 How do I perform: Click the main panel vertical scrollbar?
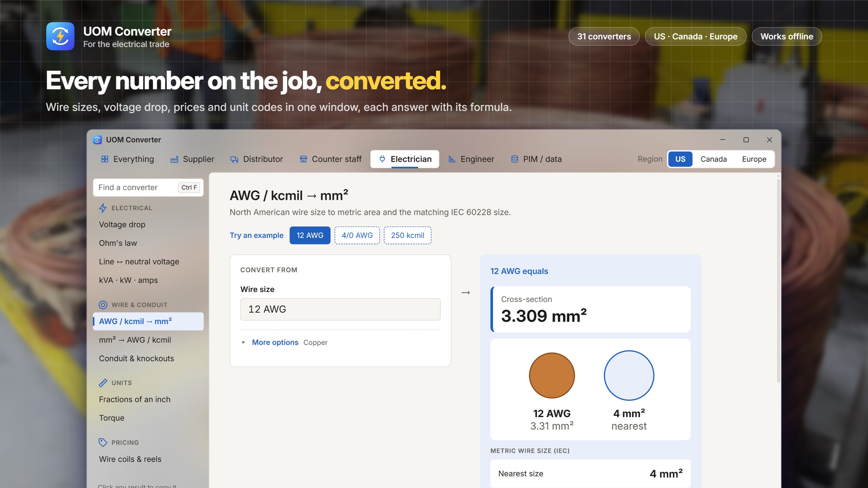point(778,281)
